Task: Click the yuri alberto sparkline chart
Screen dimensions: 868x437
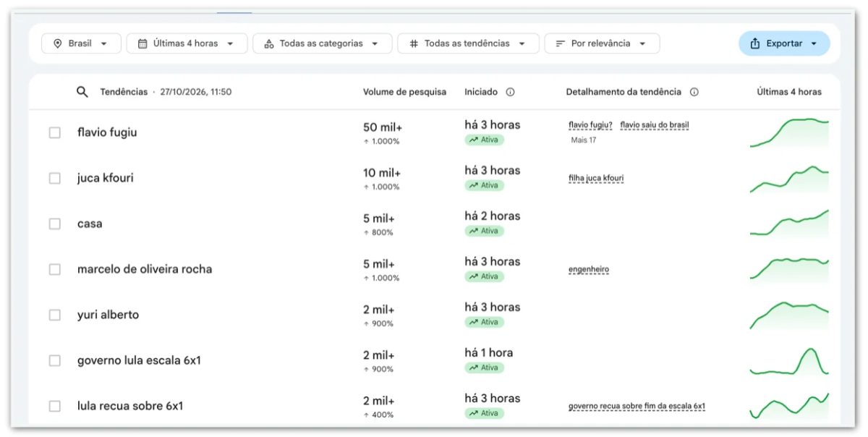Action: [789, 315]
